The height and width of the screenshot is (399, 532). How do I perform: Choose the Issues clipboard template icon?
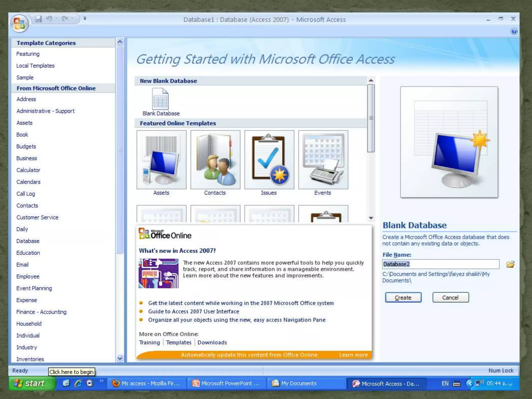pyautogui.click(x=269, y=159)
